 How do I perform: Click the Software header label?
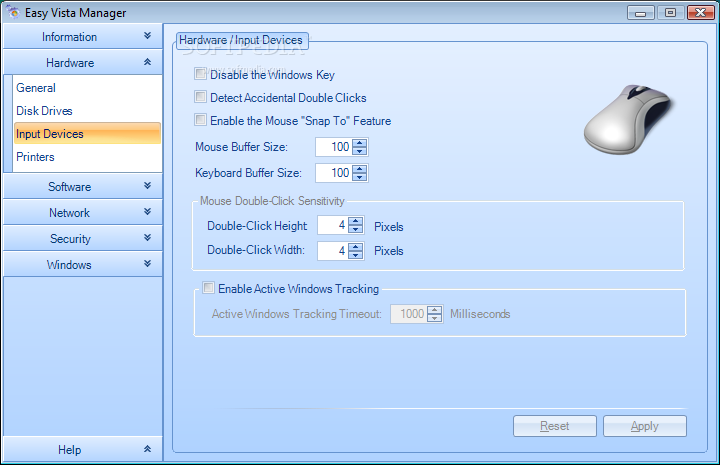pos(69,187)
